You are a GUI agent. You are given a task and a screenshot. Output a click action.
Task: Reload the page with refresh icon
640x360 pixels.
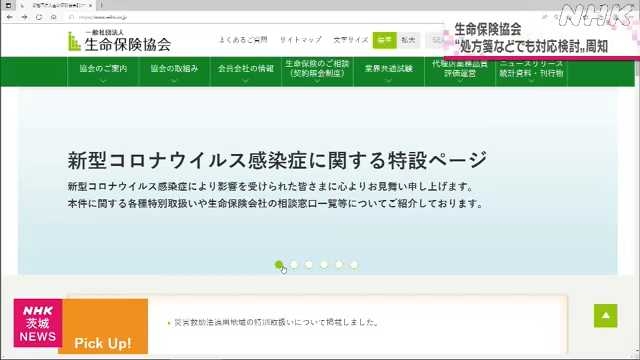[x=39, y=17]
